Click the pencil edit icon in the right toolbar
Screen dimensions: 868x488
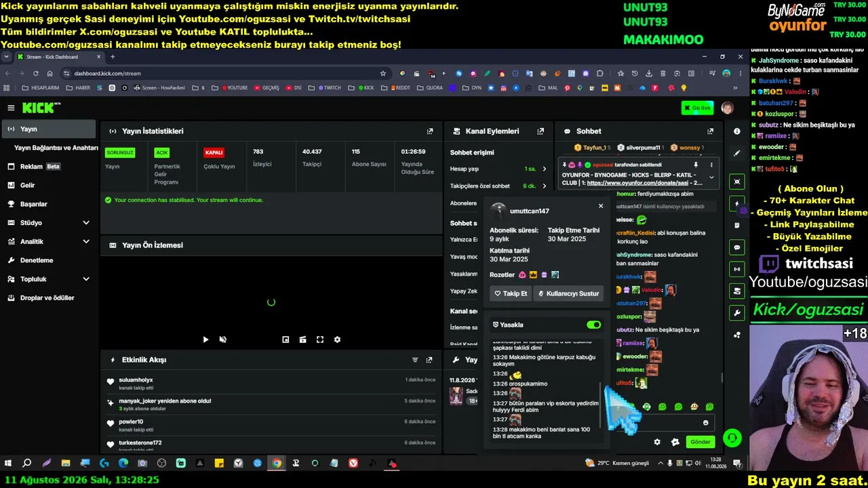[x=737, y=154]
